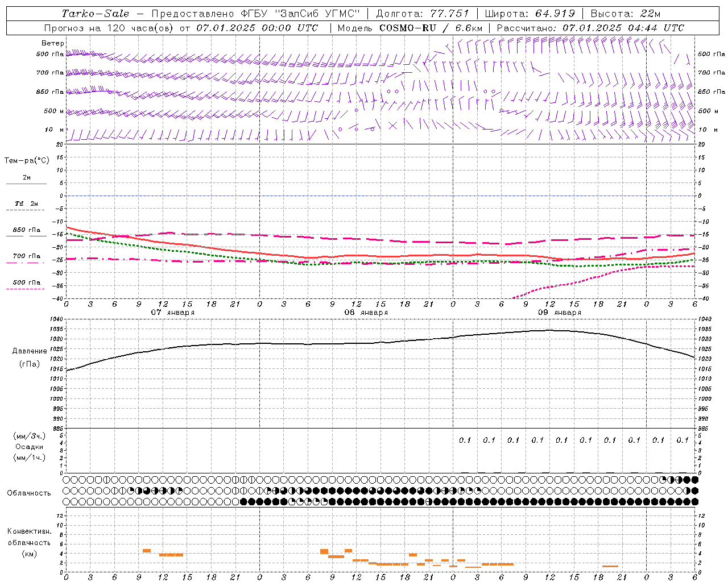
Task: Click the "Прогноз на 120 часа(ов)" forecast text
Action: (109, 28)
